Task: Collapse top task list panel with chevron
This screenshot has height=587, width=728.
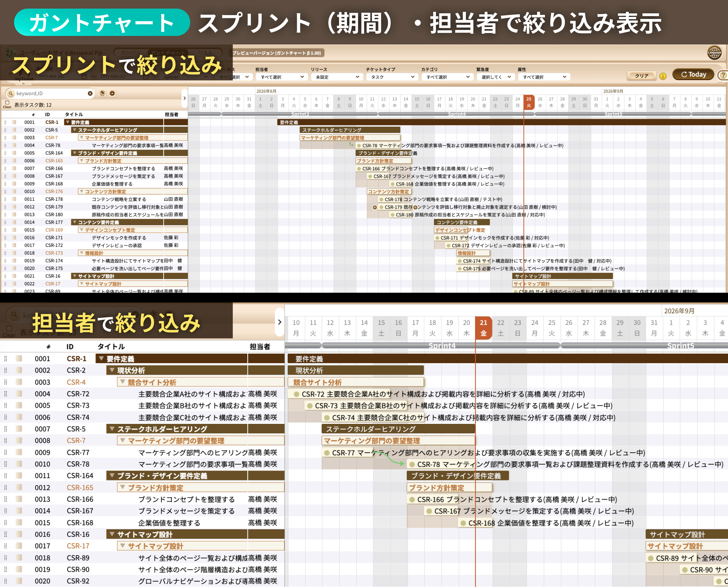Action: pyautogui.click(x=184, y=98)
